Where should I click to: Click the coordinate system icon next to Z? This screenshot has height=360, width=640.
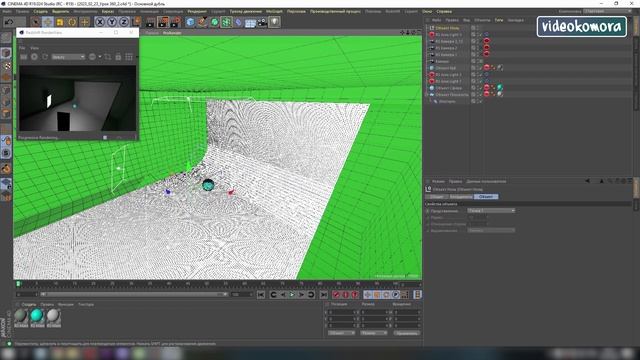click(x=136, y=22)
